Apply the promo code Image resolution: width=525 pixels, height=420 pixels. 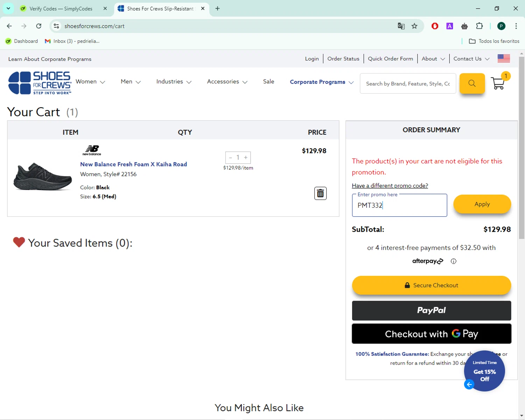[x=482, y=204]
